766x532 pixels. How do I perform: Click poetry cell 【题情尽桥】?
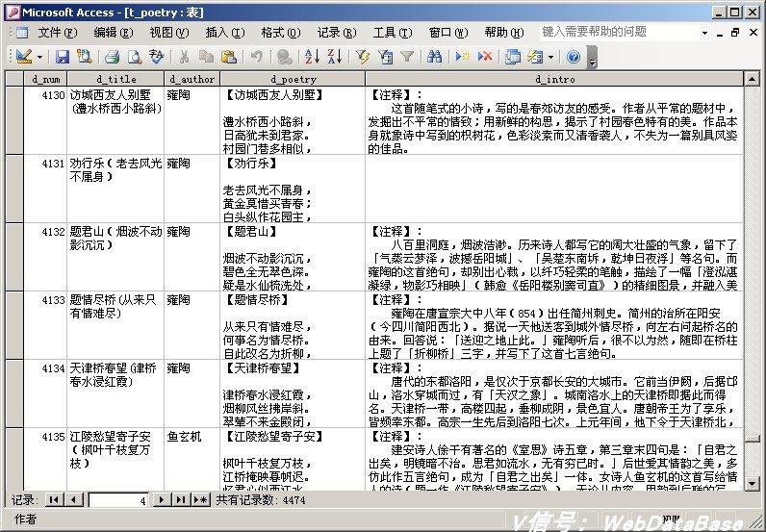tap(293, 325)
